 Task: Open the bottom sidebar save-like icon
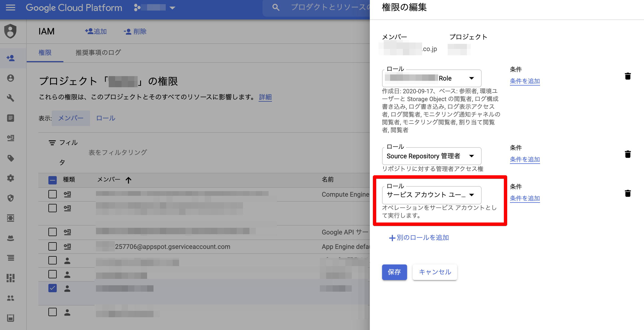coord(11,318)
